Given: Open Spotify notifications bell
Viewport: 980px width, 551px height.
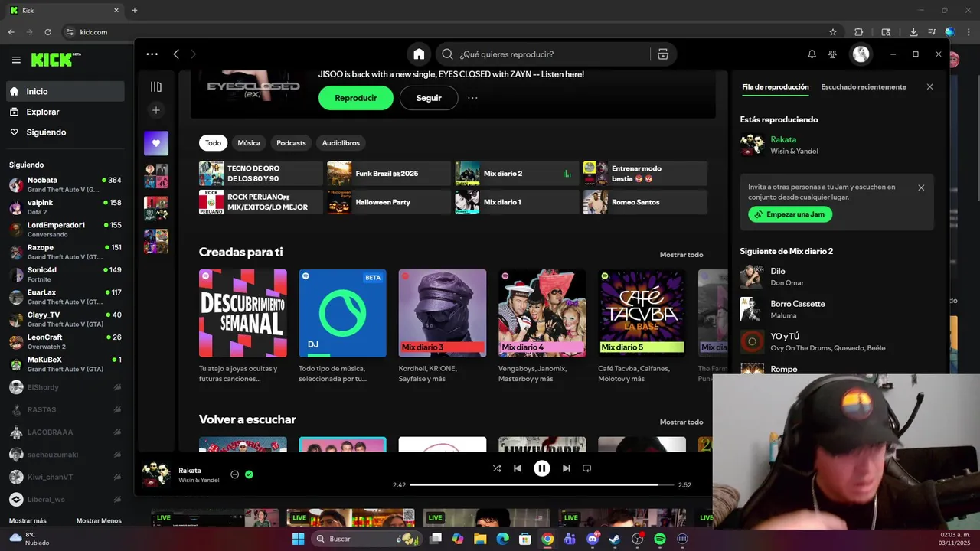Looking at the screenshot, I should click(812, 54).
